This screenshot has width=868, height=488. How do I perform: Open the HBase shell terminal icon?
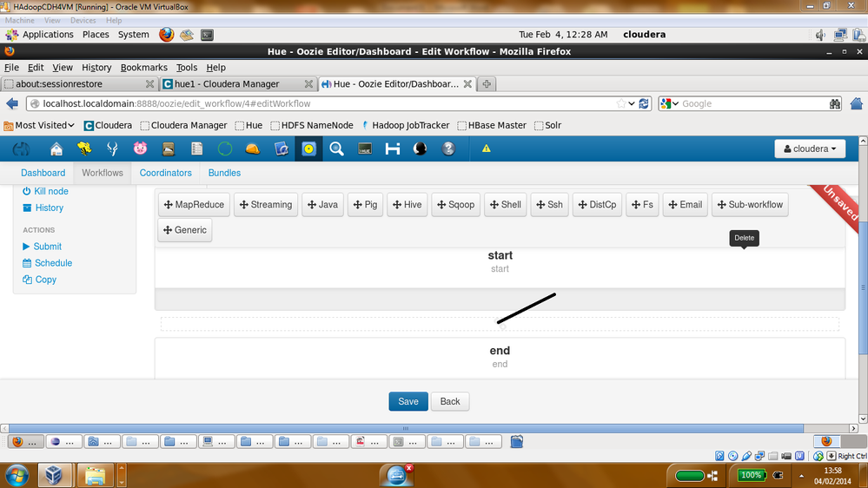point(365,148)
